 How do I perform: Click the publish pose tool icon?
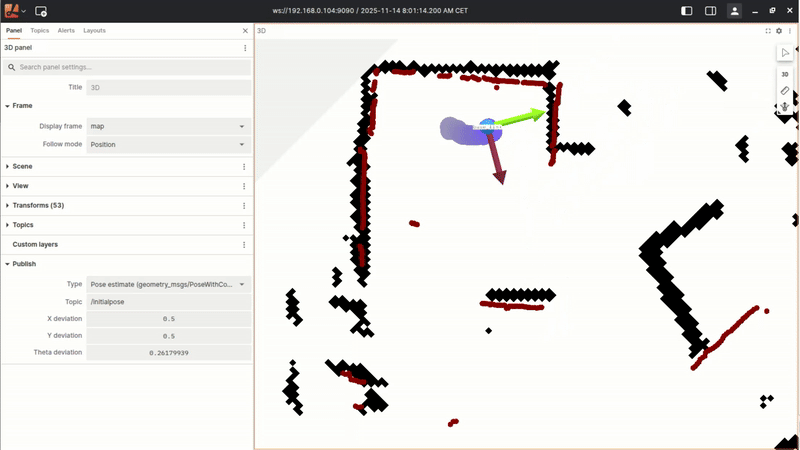click(x=785, y=106)
